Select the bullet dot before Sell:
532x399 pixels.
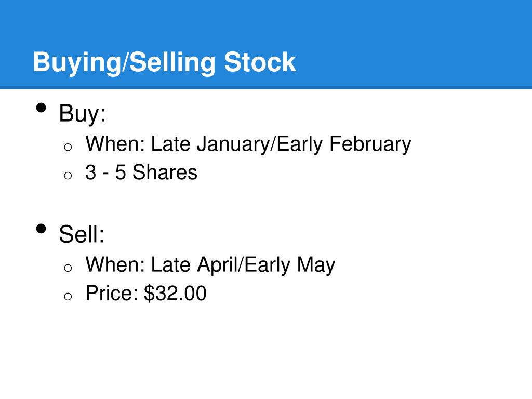pyautogui.click(x=41, y=229)
